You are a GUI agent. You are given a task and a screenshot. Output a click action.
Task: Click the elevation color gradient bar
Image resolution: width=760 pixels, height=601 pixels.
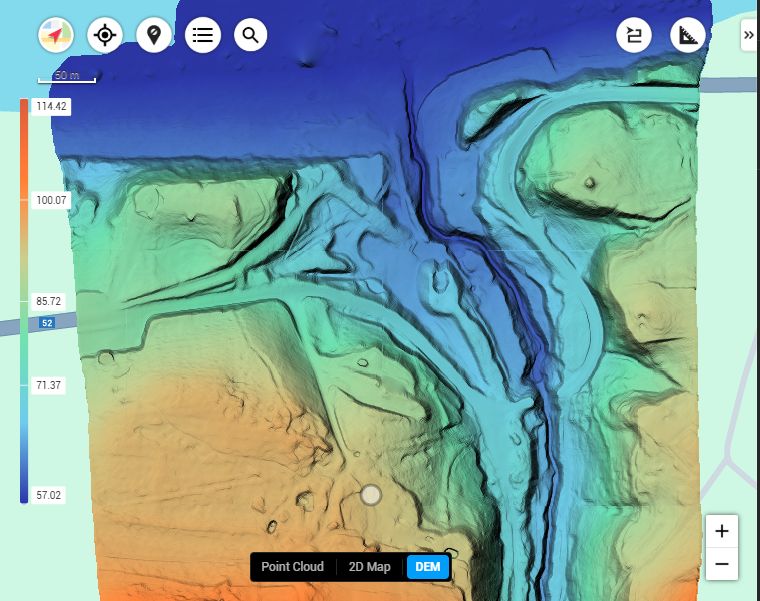pyautogui.click(x=23, y=300)
